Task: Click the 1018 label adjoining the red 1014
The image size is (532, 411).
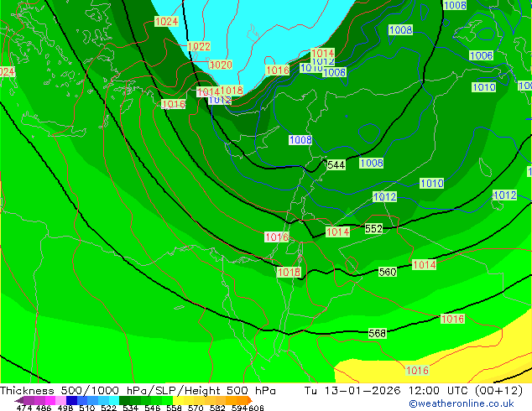Action: click(x=232, y=91)
